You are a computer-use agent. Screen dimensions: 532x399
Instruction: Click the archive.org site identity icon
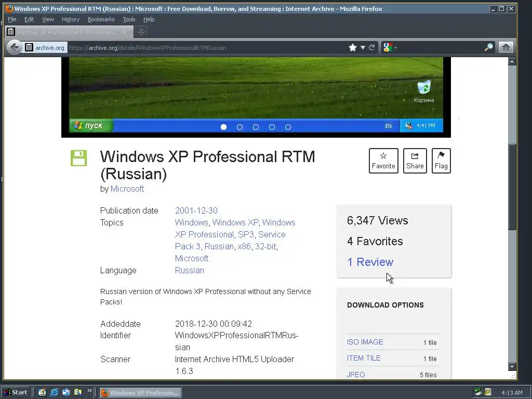pos(46,47)
